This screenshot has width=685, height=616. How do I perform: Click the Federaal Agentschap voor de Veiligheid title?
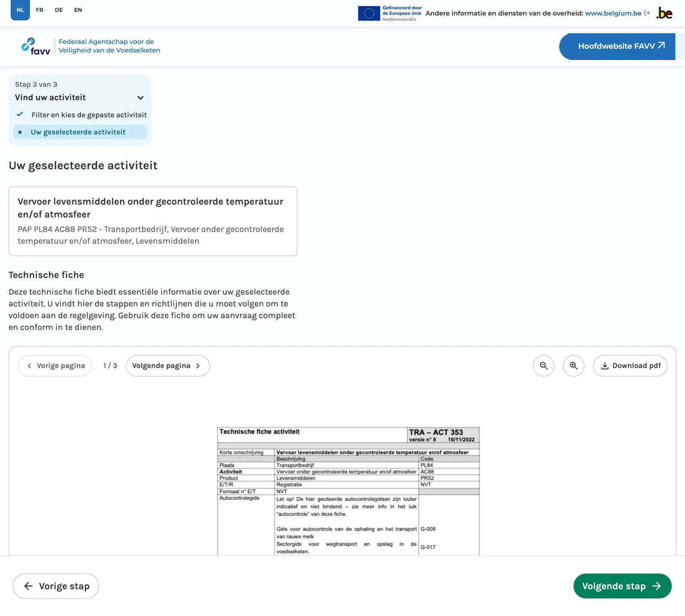click(x=109, y=46)
